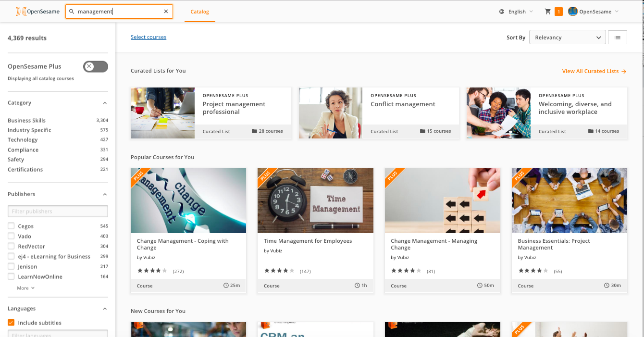Open Time Management clock course thumbnail

(x=315, y=200)
